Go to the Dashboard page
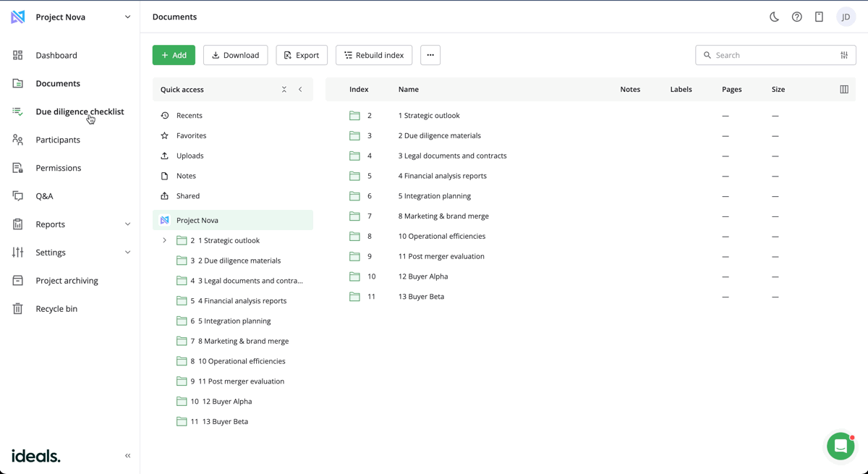 (x=56, y=55)
